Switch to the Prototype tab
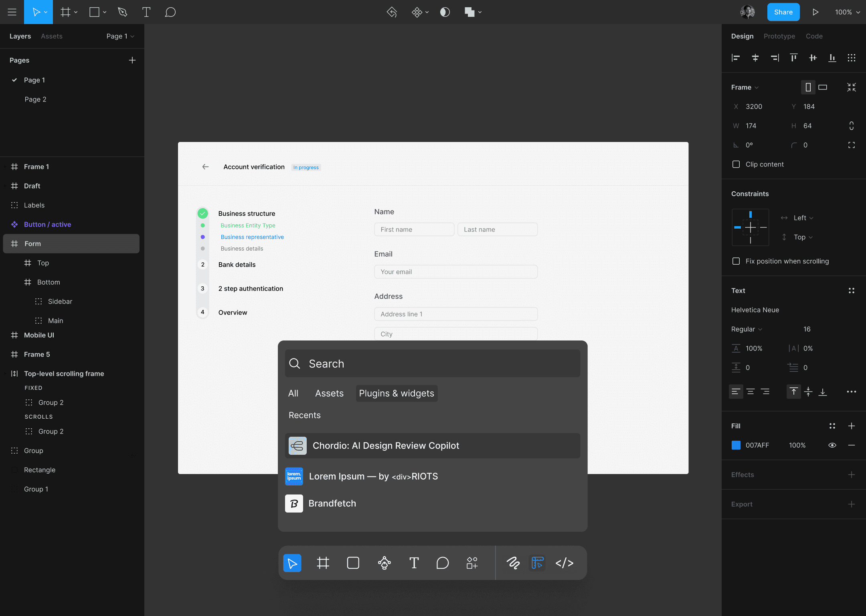The image size is (866, 616). [779, 36]
